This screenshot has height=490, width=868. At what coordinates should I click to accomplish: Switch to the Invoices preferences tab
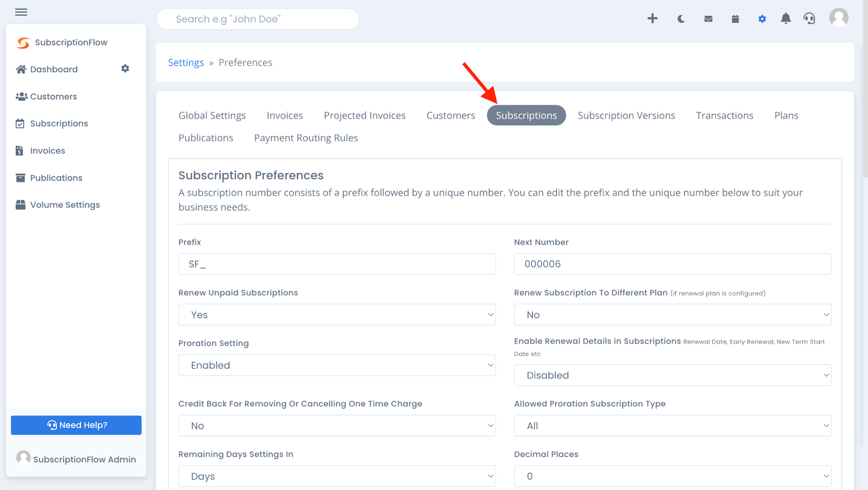pos(285,116)
